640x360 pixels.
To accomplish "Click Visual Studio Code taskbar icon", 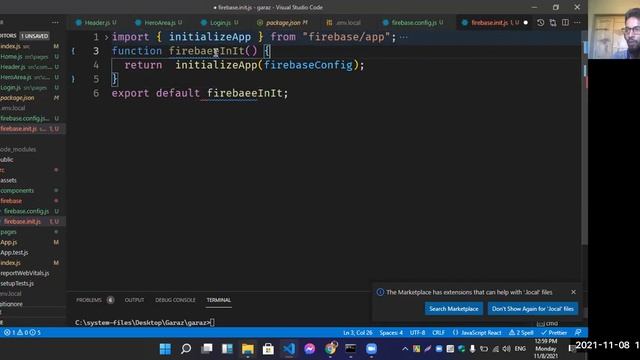I will pyautogui.click(x=289, y=349).
